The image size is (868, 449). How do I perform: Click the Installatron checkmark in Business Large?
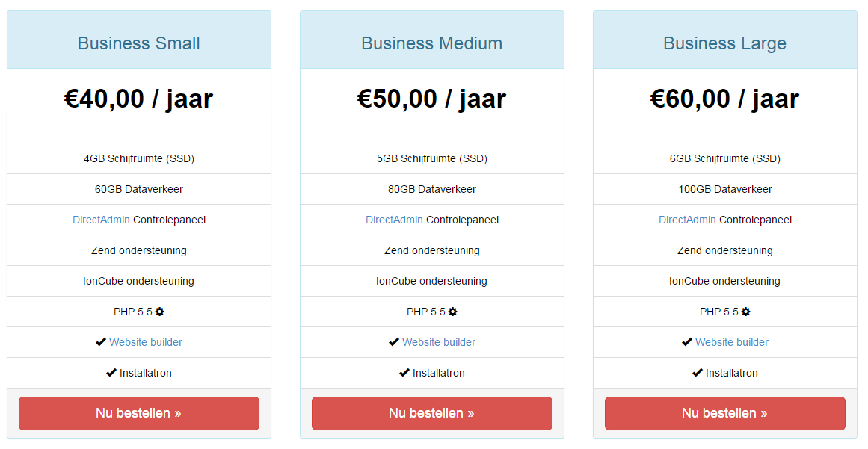[x=698, y=374]
